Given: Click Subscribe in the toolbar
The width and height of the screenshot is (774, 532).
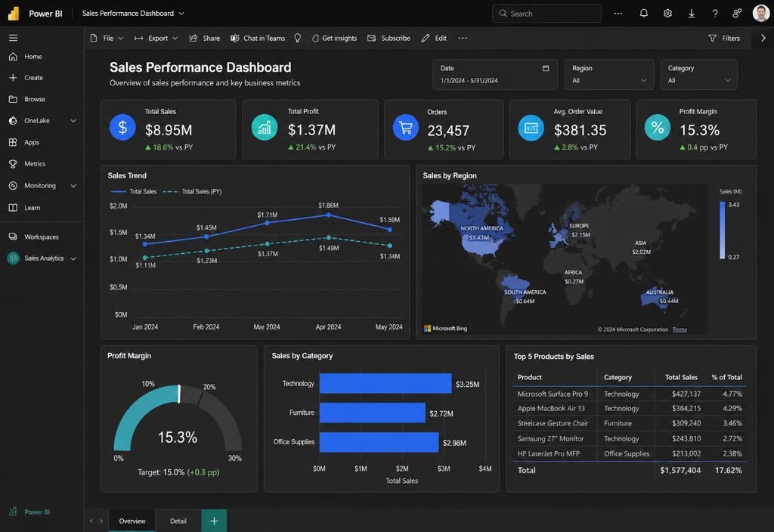Looking at the screenshot, I should (x=389, y=38).
